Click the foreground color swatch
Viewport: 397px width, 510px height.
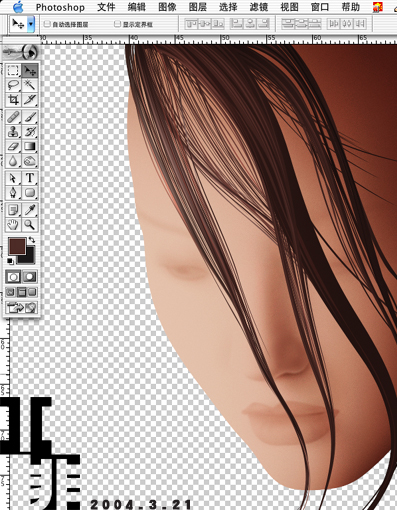(x=17, y=246)
